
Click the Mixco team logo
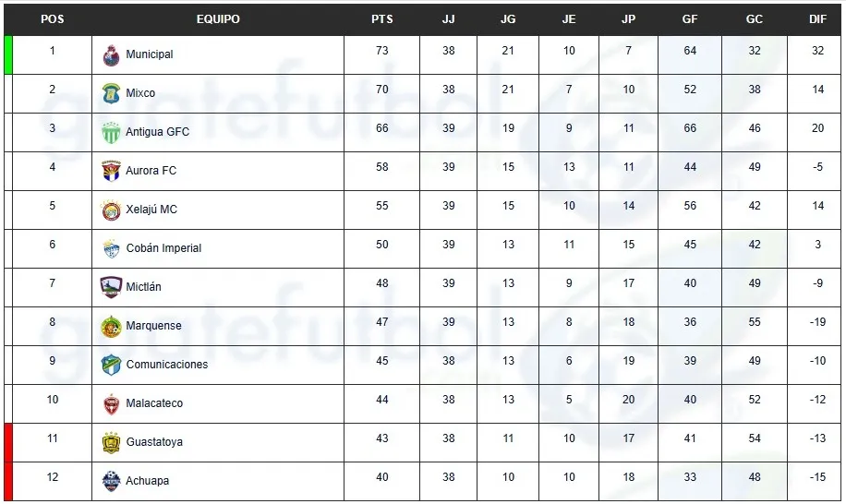coord(111,94)
